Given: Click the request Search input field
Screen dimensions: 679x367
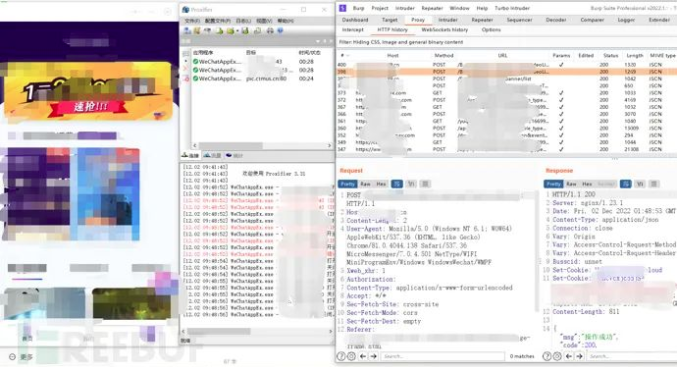Looking at the screenshot, I should point(443,356).
